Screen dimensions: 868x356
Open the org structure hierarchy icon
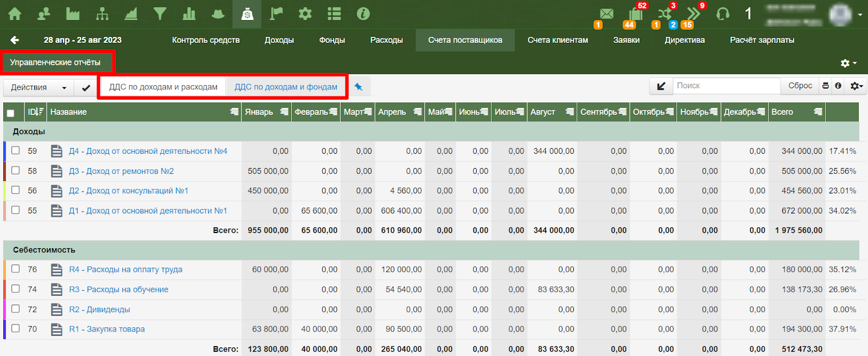[102, 14]
